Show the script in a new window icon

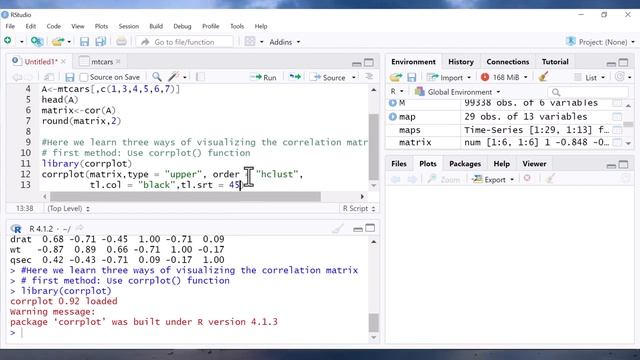pyautogui.click(x=49, y=77)
